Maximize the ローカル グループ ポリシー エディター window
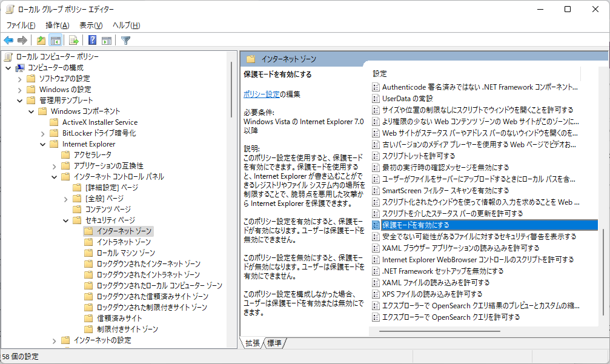This screenshot has height=364, width=610. pyautogui.click(x=568, y=9)
